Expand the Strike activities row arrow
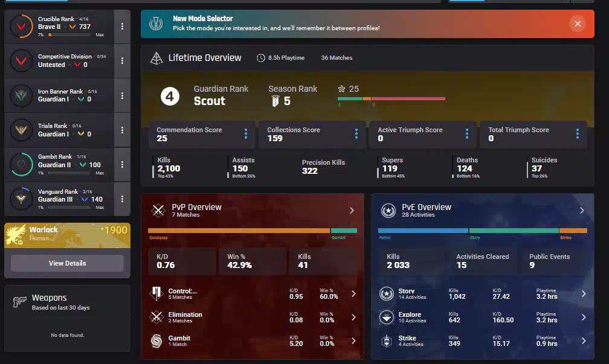Viewport: 609px width, 364px height. 584,341
